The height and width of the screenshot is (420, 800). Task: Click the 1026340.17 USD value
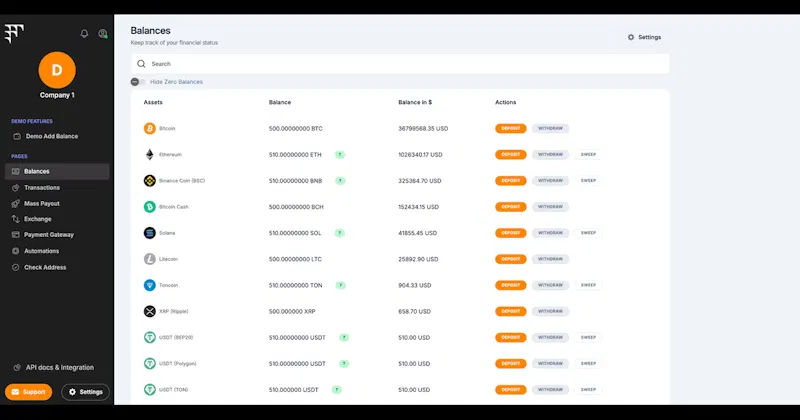[420, 155]
